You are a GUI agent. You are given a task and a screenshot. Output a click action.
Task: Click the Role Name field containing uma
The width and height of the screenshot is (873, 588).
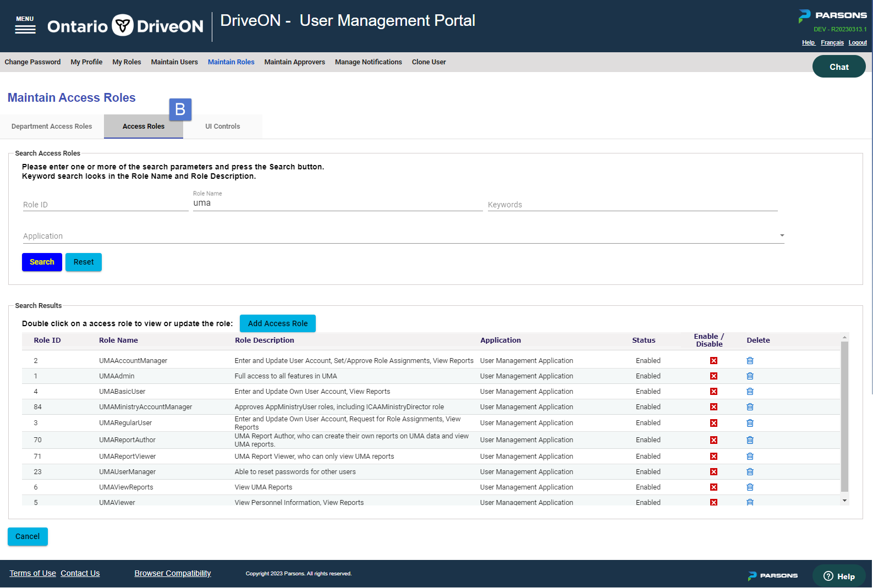(x=338, y=203)
